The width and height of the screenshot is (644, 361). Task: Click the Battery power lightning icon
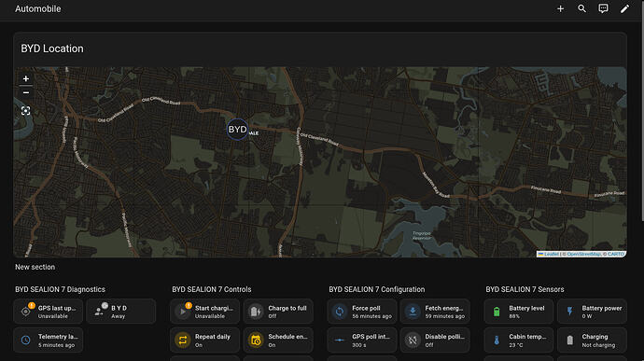click(x=569, y=312)
